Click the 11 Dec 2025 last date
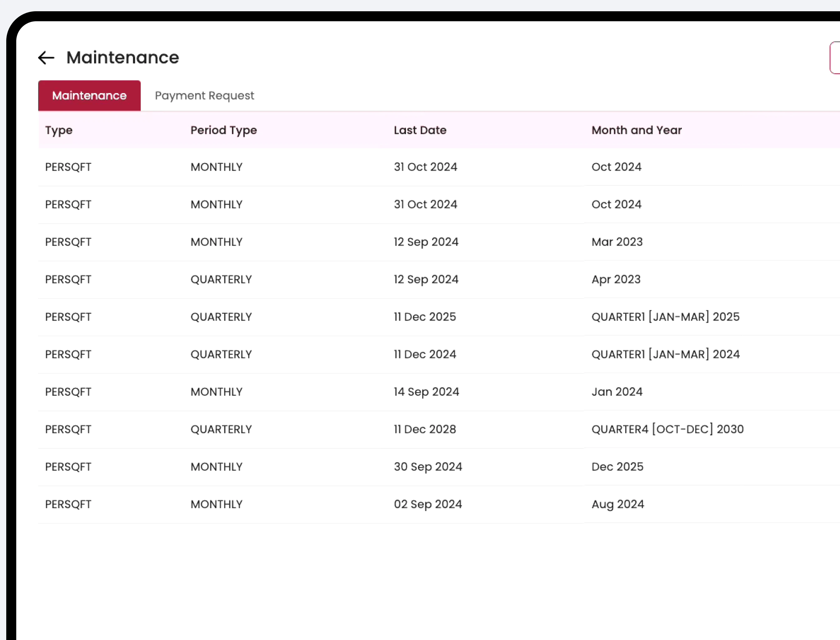 425,317
